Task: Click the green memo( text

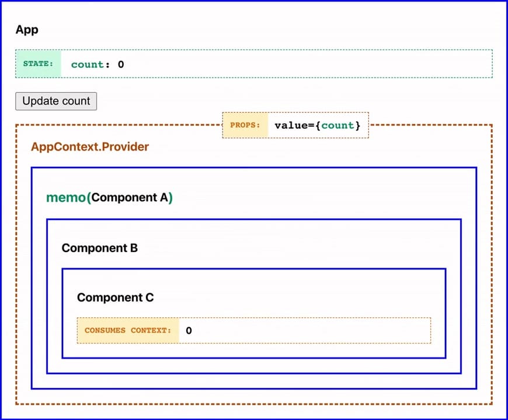Action: point(68,197)
